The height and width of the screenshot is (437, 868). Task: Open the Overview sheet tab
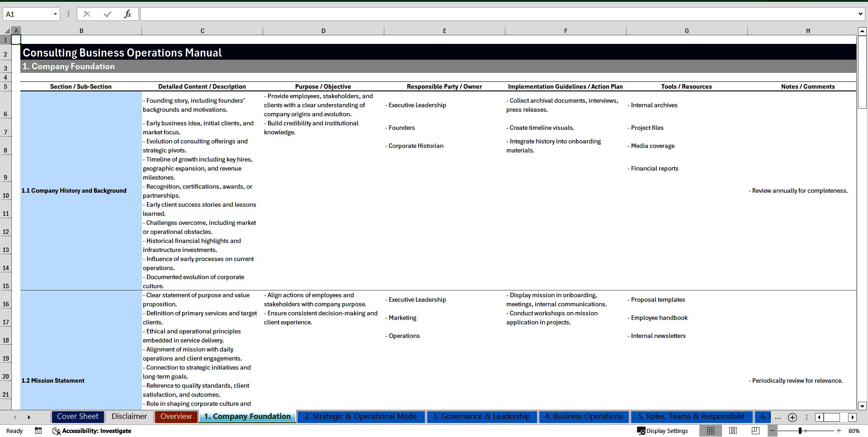pyautogui.click(x=176, y=417)
